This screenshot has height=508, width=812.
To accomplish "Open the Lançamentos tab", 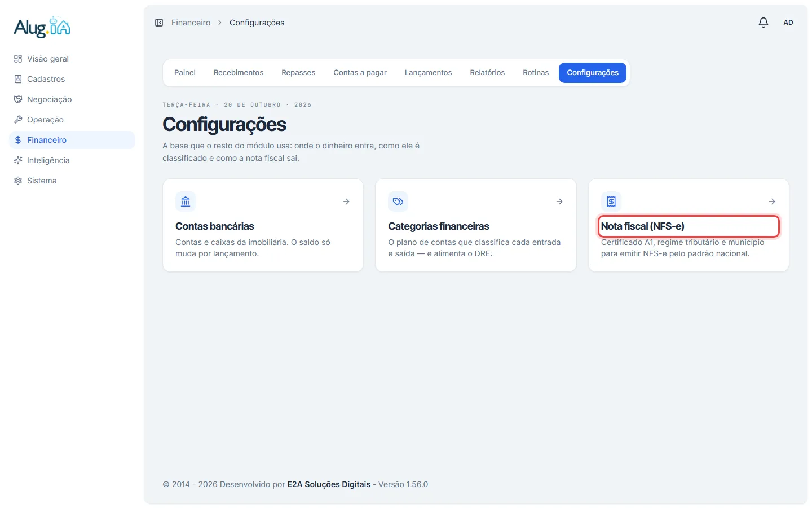I will coord(428,73).
